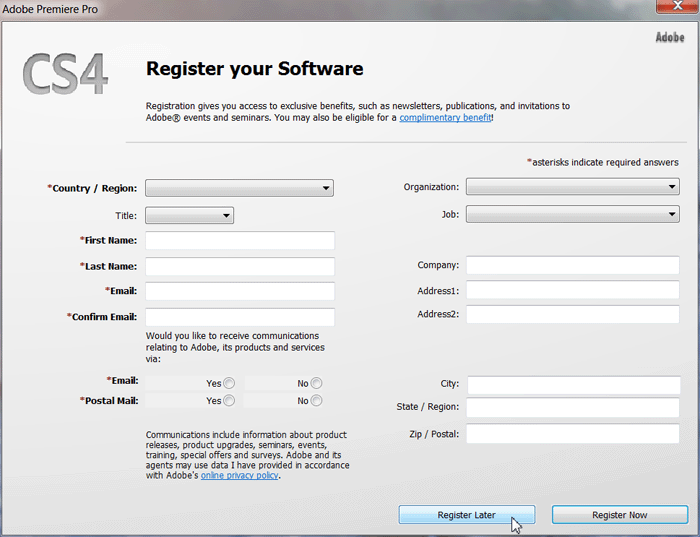This screenshot has height=537, width=700.
Task: Click the Company input field
Action: pyautogui.click(x=573, y=265)
